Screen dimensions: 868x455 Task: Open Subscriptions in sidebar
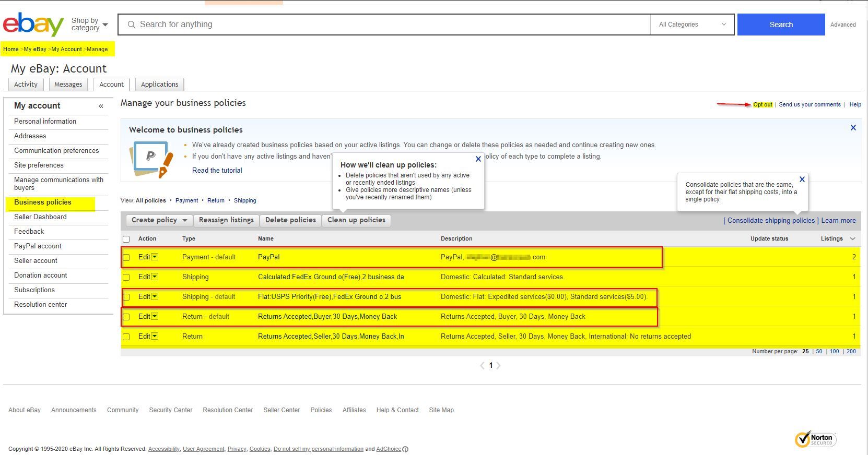34,290
